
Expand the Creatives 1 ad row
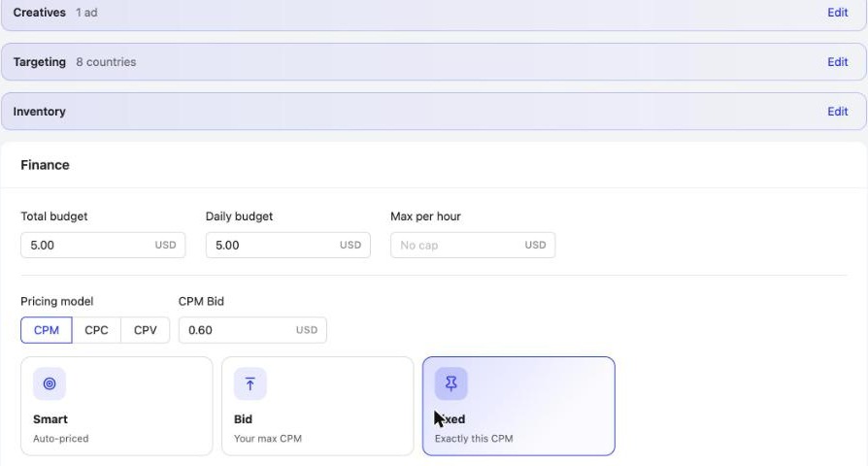coord(434,14)
